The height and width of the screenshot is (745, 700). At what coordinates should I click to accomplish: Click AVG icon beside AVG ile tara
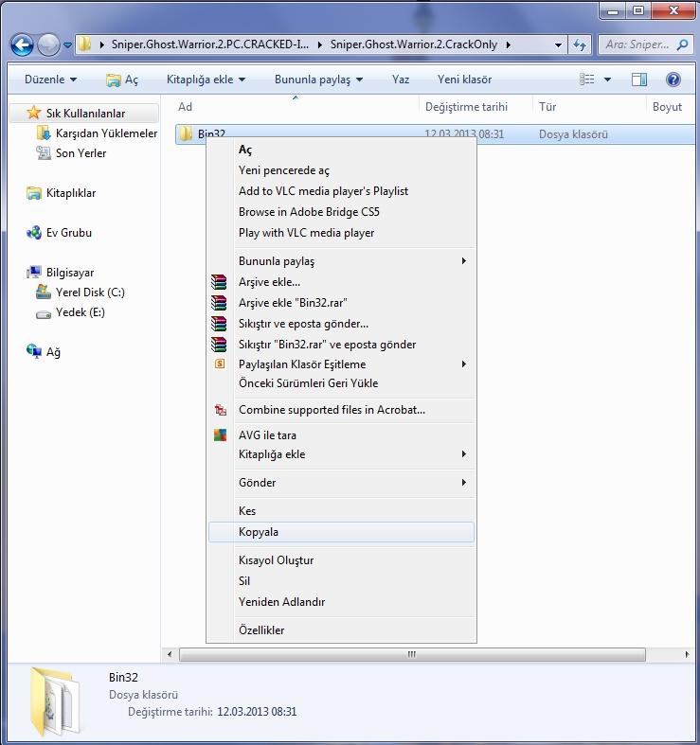pos(220,435)
